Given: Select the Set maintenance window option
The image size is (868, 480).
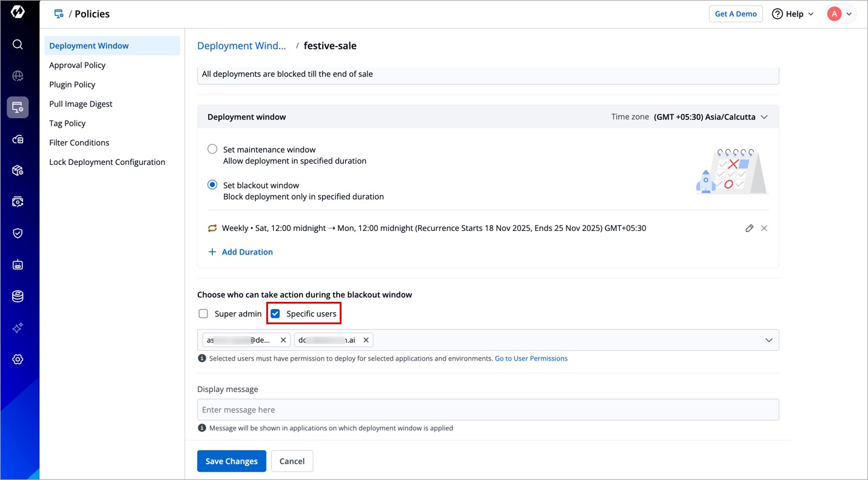Looking at the screenshot, I should [x=212, y=149].
